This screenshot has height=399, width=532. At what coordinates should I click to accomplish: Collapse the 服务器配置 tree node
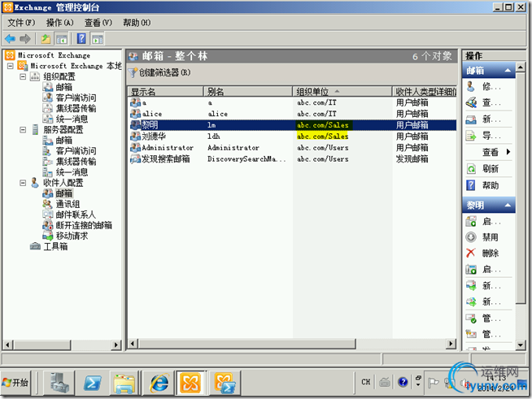point(23,129)
